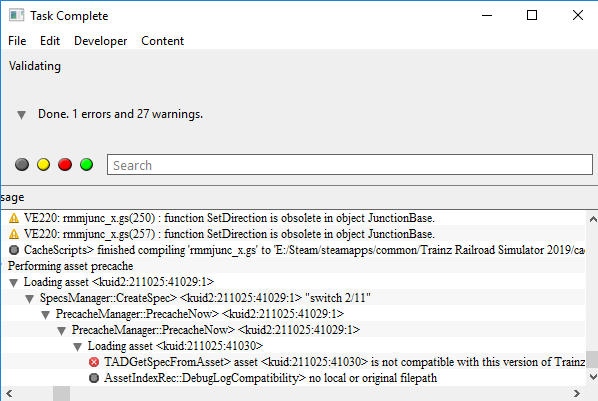Click grey bullet icon beside AssetIndexRec message
598x401 pixels.
(94, 378)
